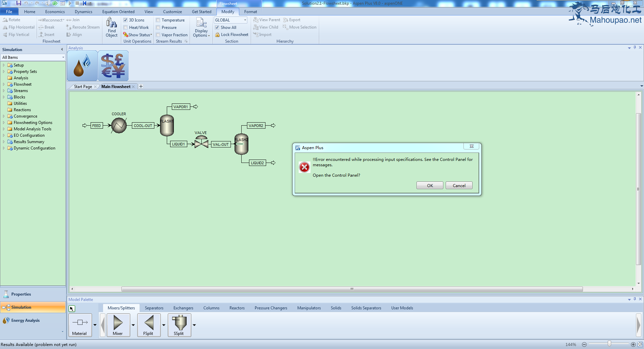The image size is (644, 349).
Task: Switch to Equation Oriented tab
Action: 118,12
